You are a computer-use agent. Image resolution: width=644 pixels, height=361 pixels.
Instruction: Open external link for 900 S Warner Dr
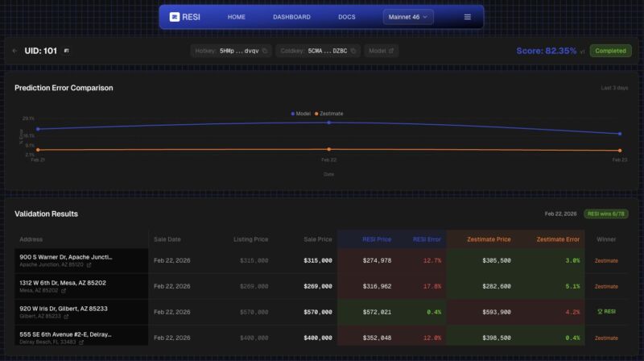tap(89, 264)
